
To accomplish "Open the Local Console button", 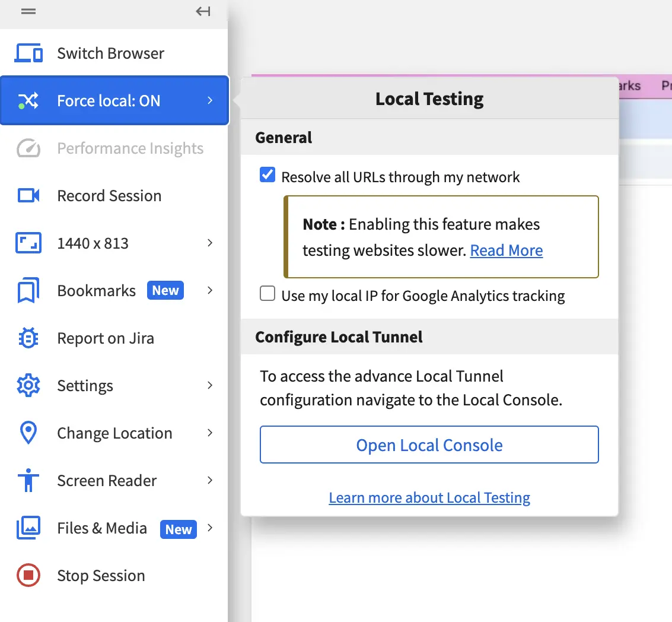I will pyautogui.click(x=429, y=445).
